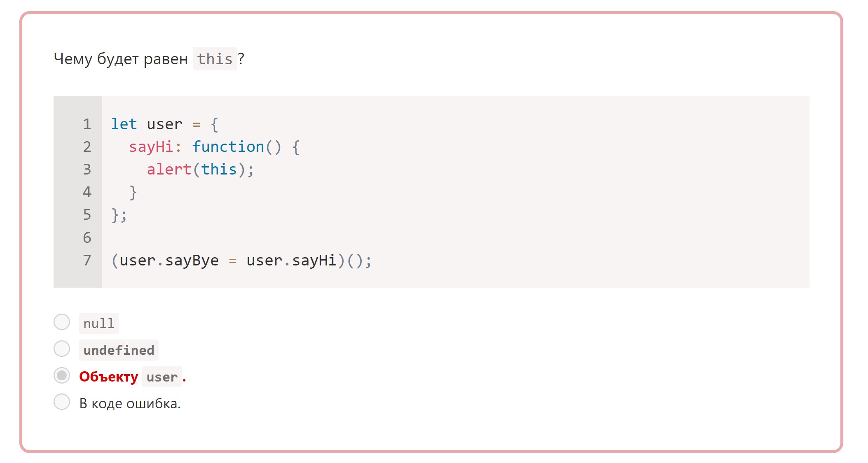Select the answer 'В коде ошибка'

pos(62,403)
